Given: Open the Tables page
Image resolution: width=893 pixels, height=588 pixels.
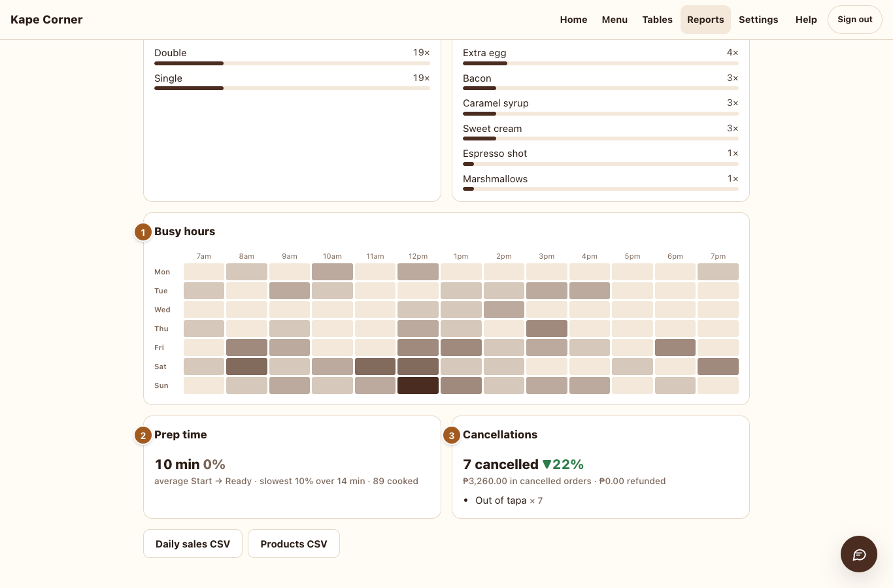Looking at the screenshot, I should pyautogui.click(x=657, y=20).
